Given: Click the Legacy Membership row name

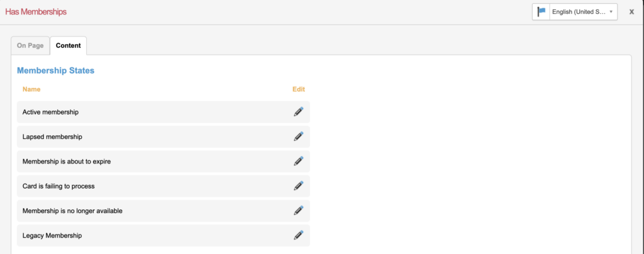Looking at the screenshot, I should [x=52, y=235].
